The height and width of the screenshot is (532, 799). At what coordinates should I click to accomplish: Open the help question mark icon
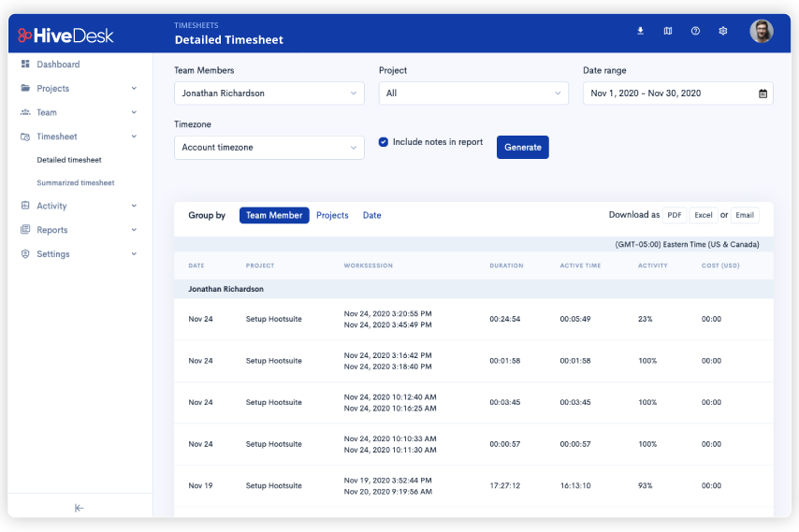pyautogui.click(x=695, y=31)
